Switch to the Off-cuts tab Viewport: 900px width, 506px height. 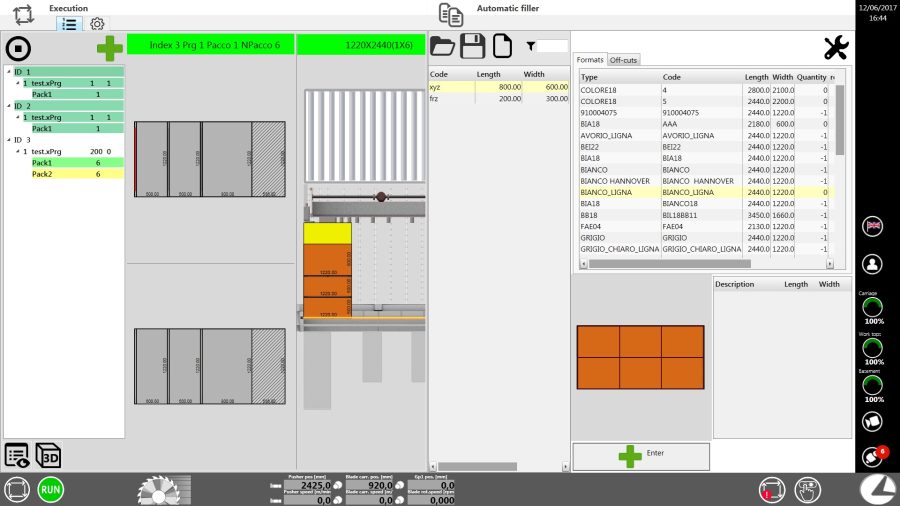(x=623, y=61)
